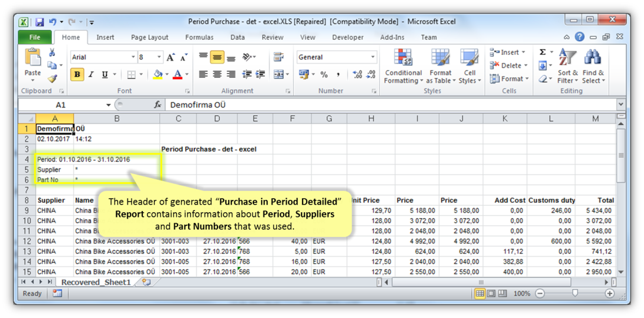
Task: Click the zoom slider handle
Action: coord(575,293)
